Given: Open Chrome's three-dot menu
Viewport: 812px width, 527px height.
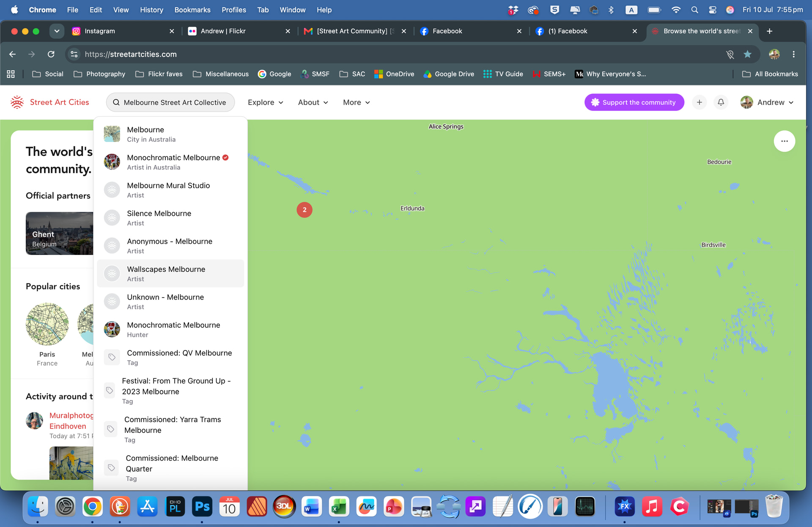Looking at the screenshot, I should (793, 54).
